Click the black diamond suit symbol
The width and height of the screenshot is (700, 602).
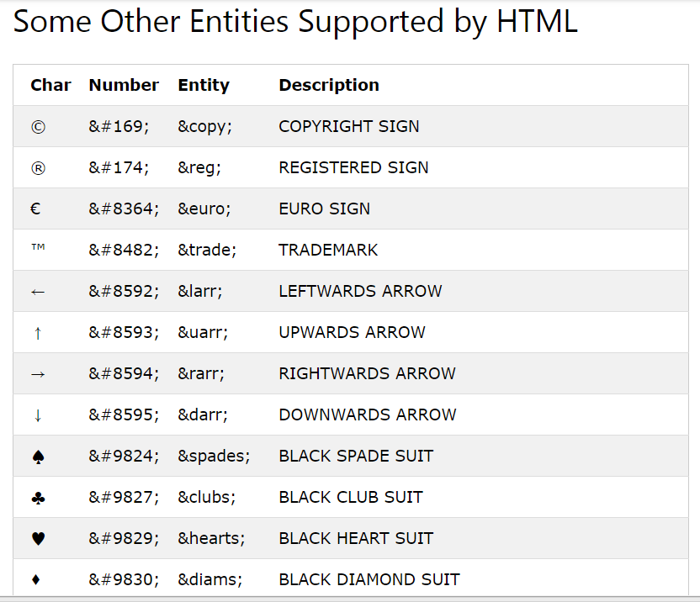(35, 580)
